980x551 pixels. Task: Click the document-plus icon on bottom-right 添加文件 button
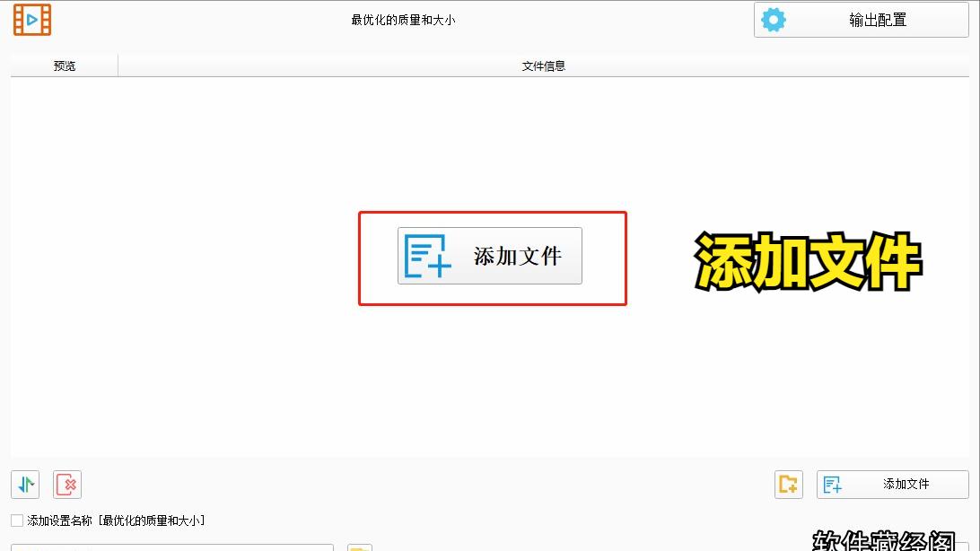[832, 484]
